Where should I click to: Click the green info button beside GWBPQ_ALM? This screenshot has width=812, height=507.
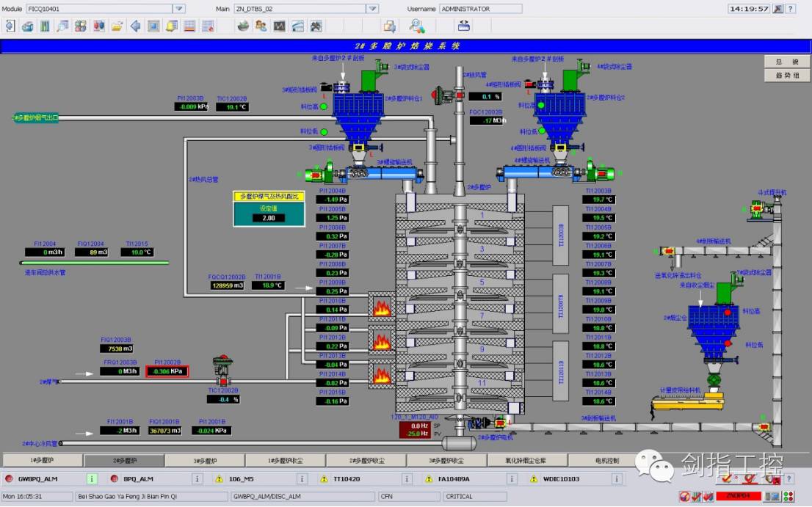[x=92, y=479]
